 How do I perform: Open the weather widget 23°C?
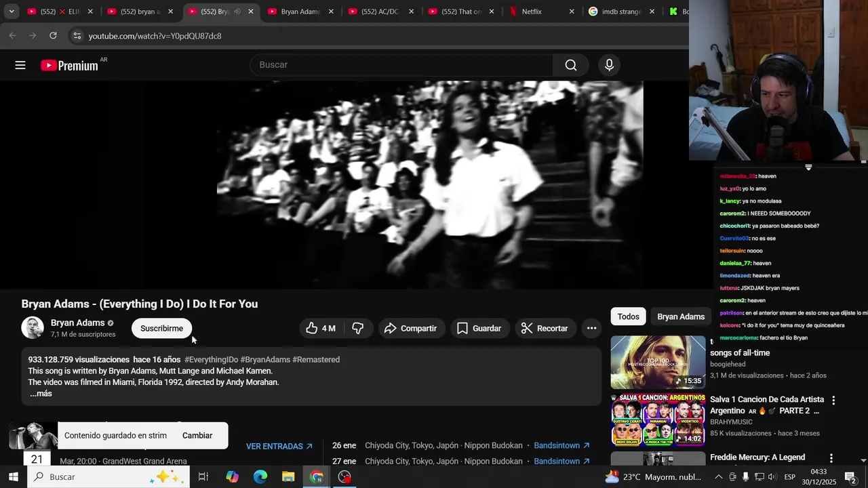click(652, 476)
